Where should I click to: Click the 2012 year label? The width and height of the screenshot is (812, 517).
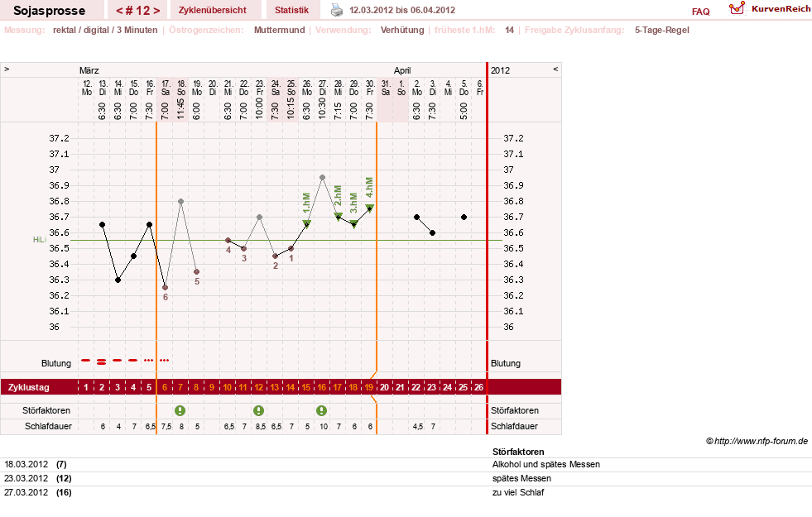coord(500,70)
